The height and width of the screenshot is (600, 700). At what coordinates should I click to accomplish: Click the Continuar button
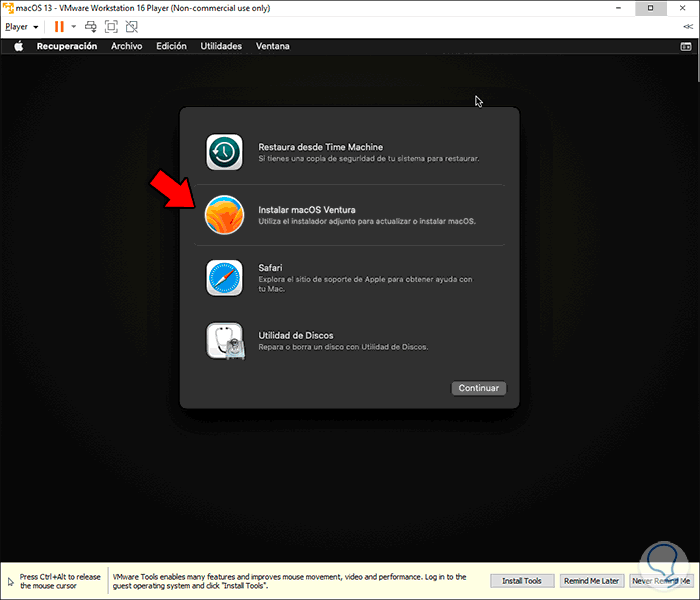click(479, 388)
